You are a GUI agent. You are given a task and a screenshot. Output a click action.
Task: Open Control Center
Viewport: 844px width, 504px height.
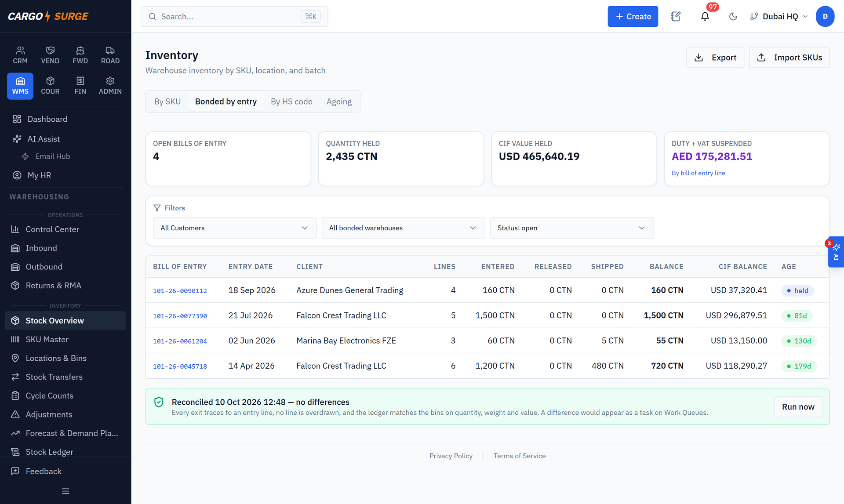65,229
